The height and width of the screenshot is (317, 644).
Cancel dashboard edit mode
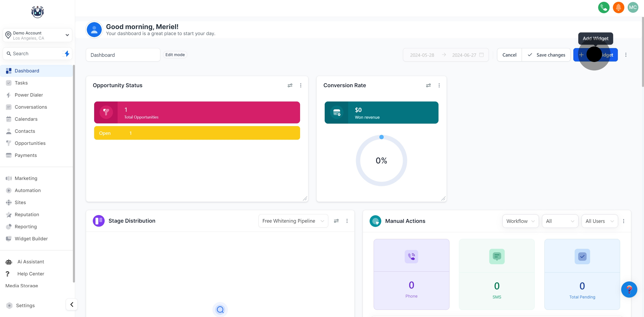tap(509, 55)
